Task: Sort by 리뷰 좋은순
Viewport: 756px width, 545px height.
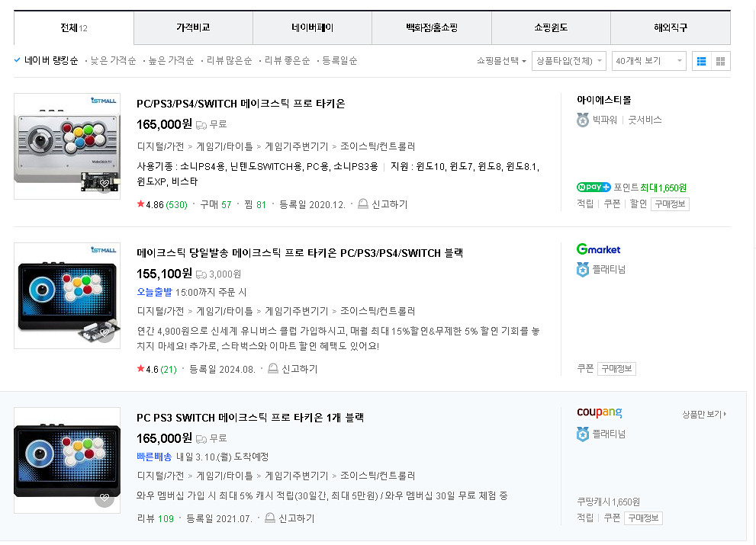Action: 287,61
